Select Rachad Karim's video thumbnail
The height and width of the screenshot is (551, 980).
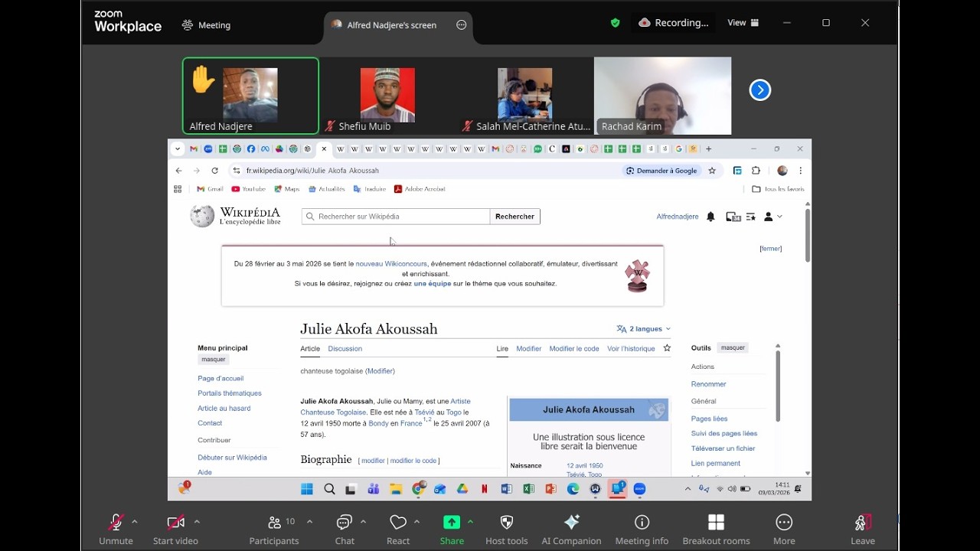click(662, 96)
